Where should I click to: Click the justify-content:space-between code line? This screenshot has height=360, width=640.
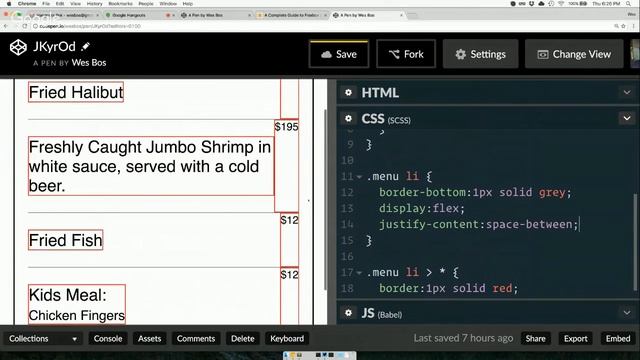coord(478,224)
